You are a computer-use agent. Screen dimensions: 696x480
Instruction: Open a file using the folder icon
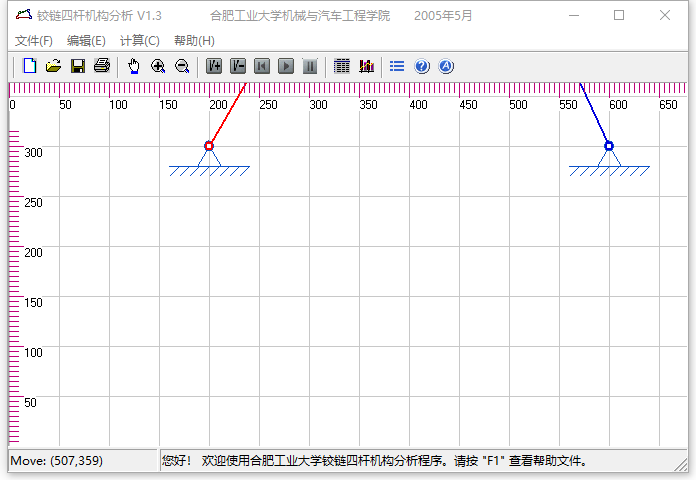(54, 66)
